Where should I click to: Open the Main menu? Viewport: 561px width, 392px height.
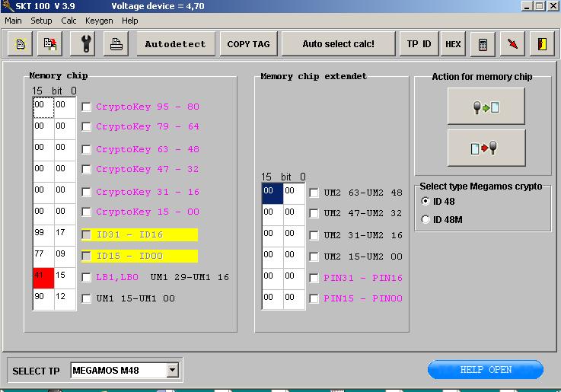click(x=13, y=21)
